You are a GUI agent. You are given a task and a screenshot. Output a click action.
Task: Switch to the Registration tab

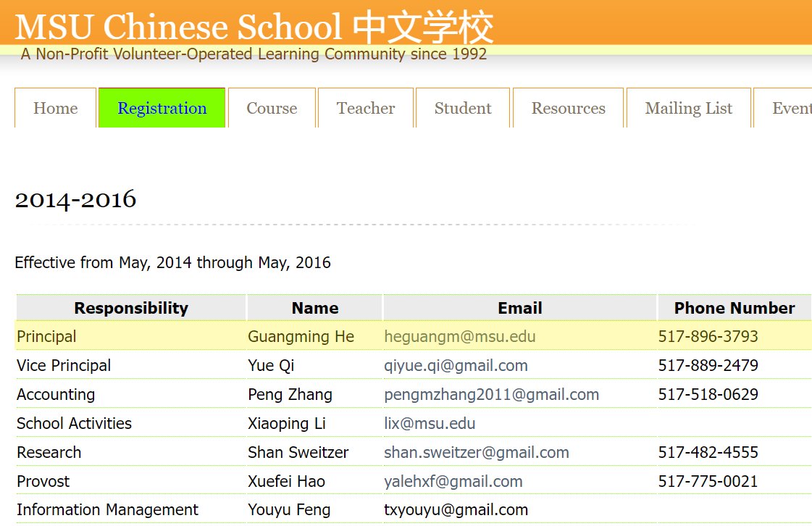[x=162, y=109]
